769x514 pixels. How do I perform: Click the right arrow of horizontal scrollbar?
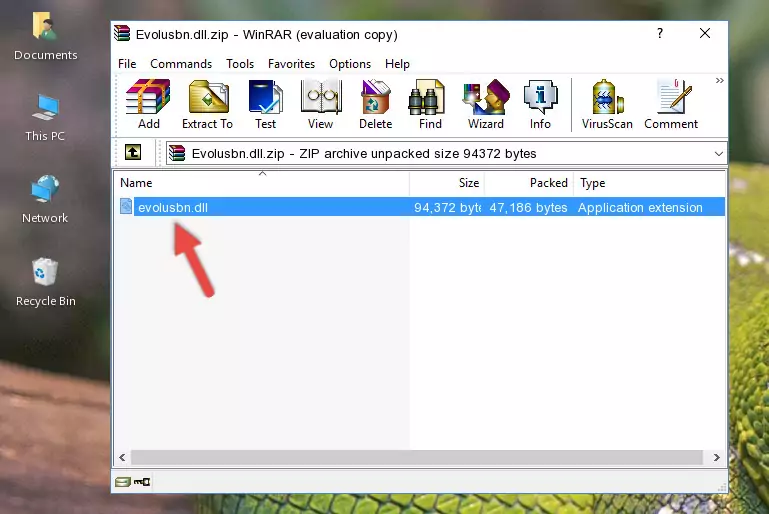[717, 457]
